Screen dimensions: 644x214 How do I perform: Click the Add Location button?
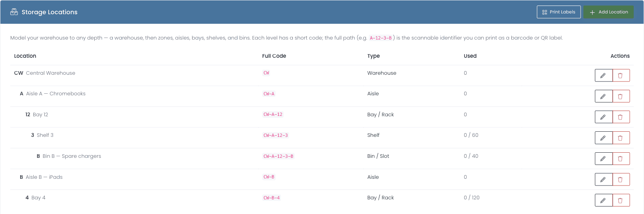pos(609,12)
